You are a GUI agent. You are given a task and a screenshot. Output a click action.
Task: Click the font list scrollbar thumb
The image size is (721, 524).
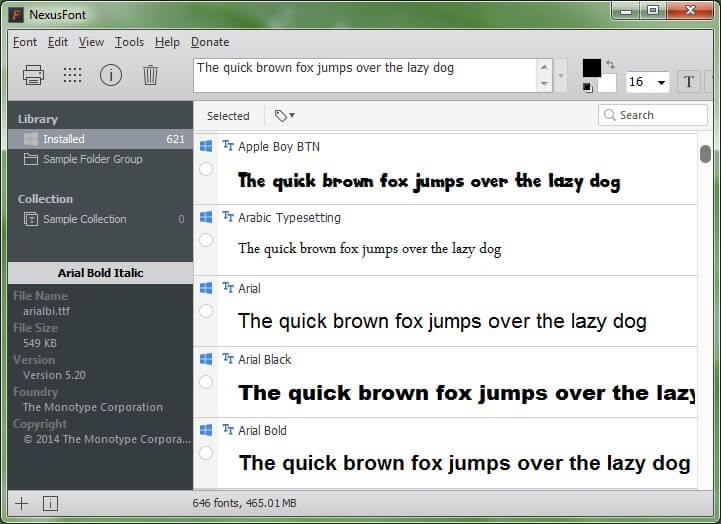tap(705, 154)
